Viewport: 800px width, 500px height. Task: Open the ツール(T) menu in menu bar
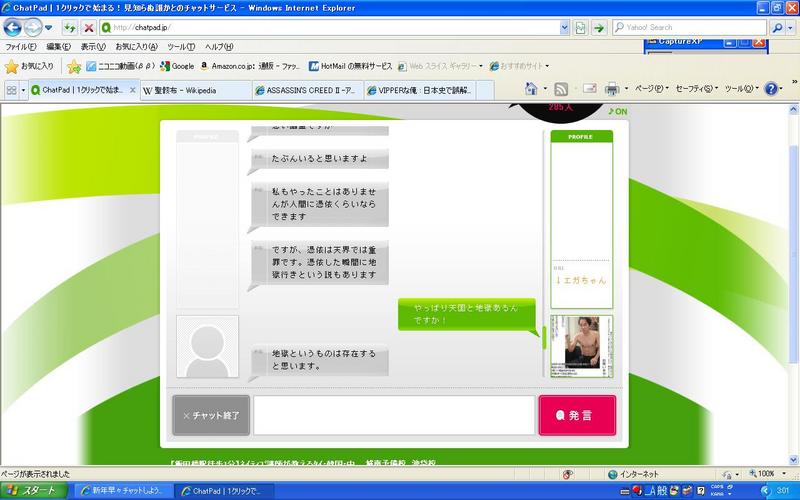(x=181, y=46)
